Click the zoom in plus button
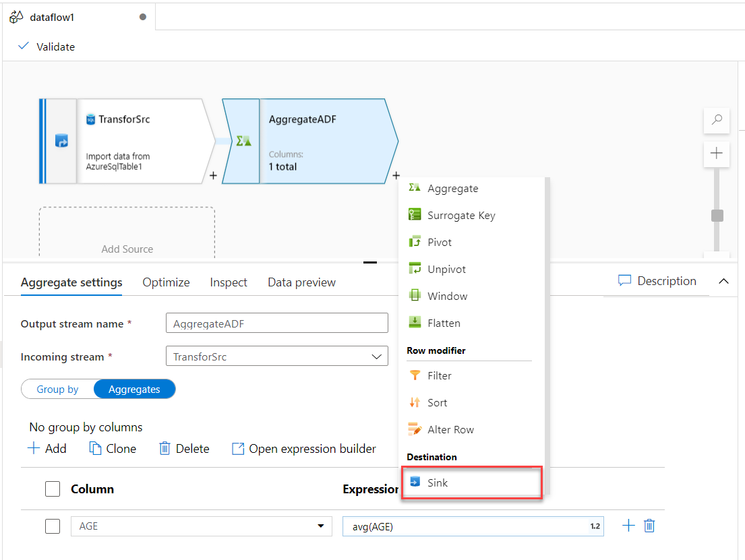Screen dimensions: 745x560 [717, 154]
